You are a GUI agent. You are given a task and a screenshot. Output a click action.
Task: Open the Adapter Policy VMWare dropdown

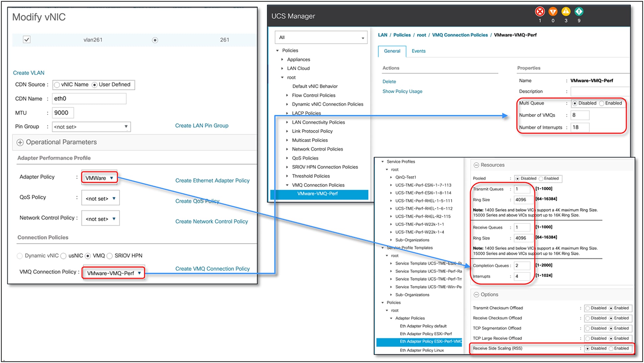pyautogui.click(x=100, y=178)
